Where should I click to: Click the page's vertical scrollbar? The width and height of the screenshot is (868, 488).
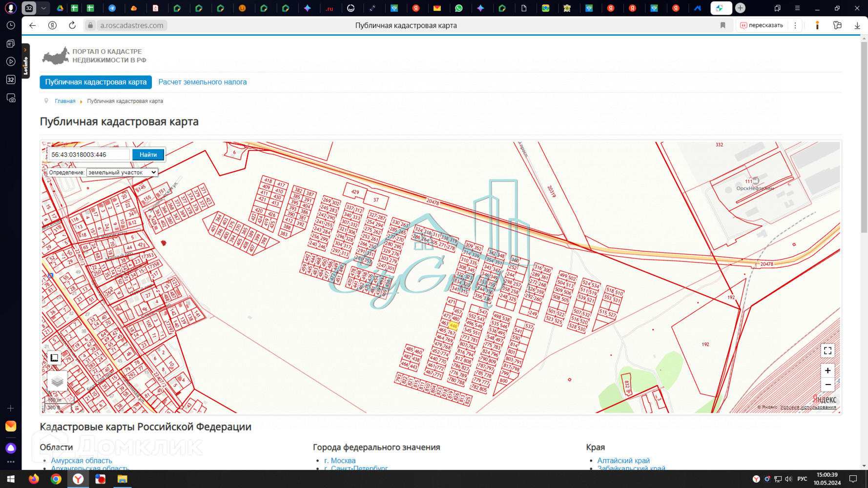pyautogui.click(x=864, y=146)
